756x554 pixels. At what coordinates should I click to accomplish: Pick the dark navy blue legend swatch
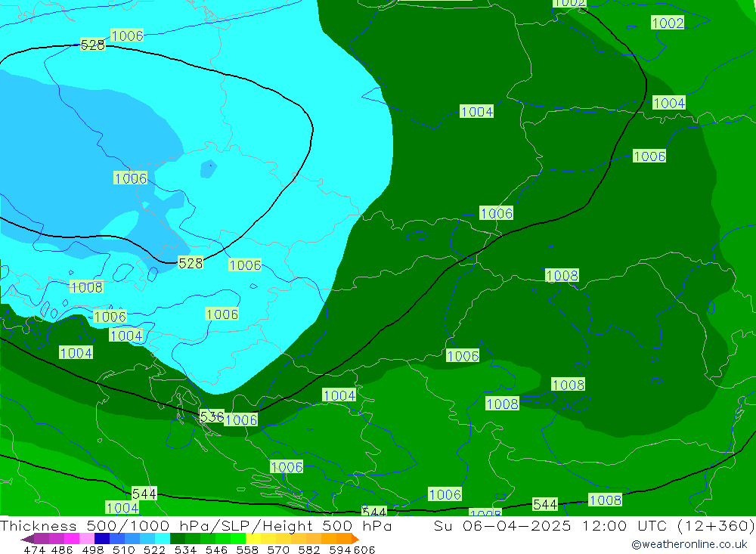102,539
